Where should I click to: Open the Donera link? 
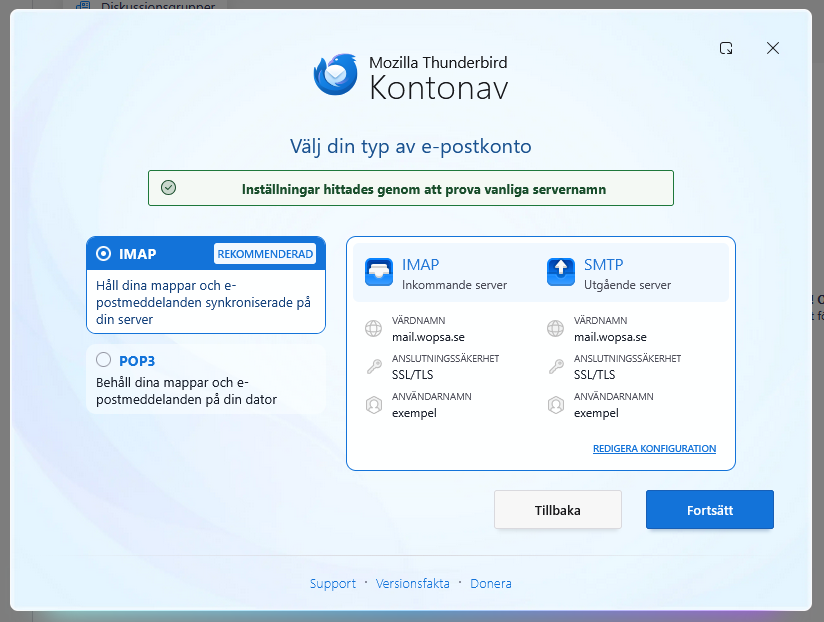click(491, 584)
